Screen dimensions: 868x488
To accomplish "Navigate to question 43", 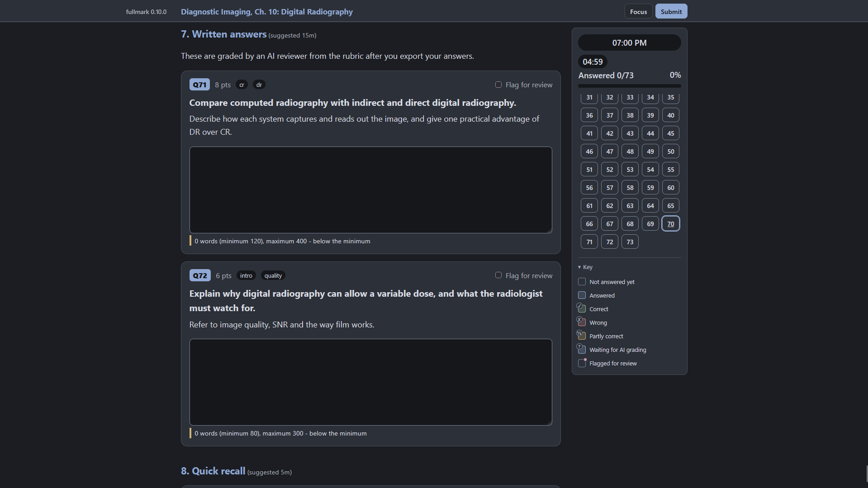I will 630,133.
